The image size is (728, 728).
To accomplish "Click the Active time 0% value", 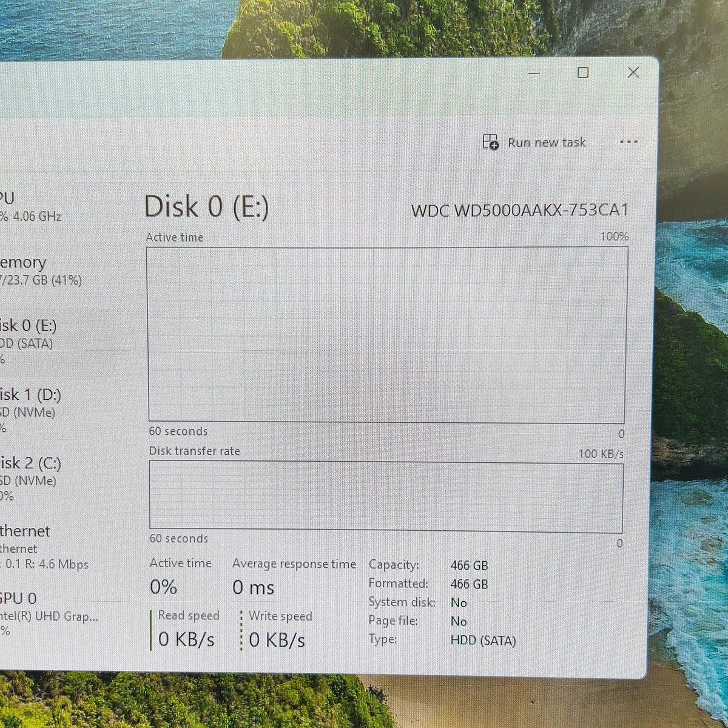I will (164, 587).
